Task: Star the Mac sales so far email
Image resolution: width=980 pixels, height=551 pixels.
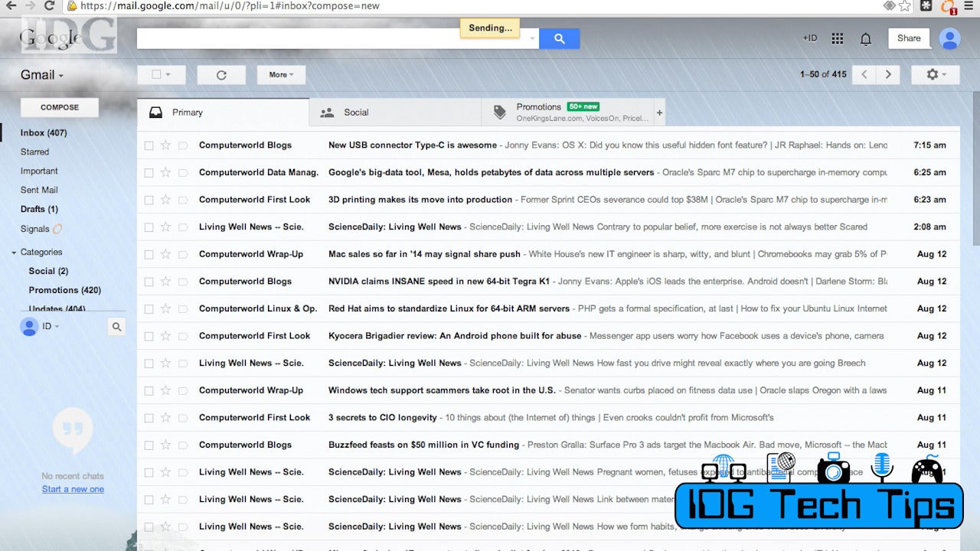Action: tap(165, 254)
